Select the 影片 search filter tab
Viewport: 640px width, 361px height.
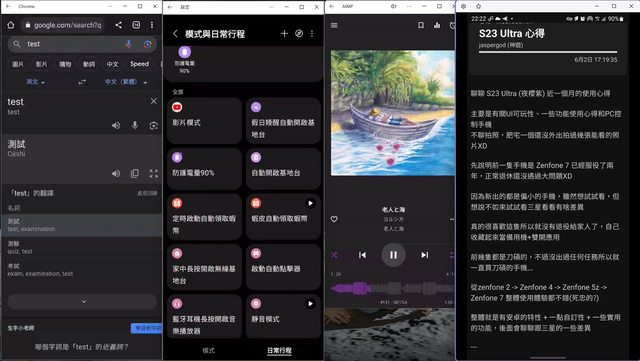[41, 64]
